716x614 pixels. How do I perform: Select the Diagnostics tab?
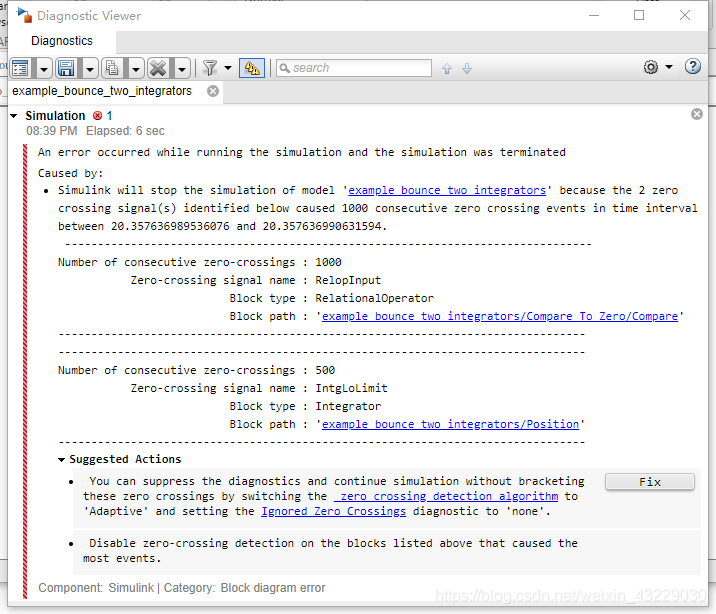pos(62,41)
